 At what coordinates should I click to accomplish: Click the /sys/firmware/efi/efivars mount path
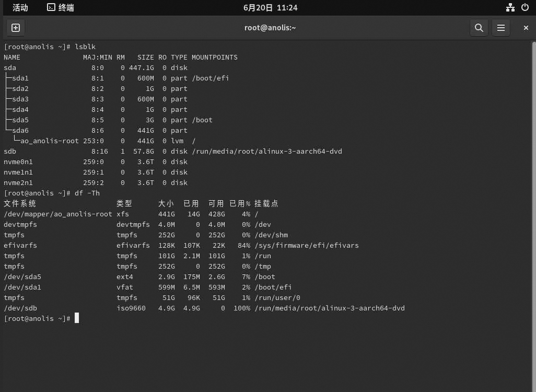pos(307,245)
